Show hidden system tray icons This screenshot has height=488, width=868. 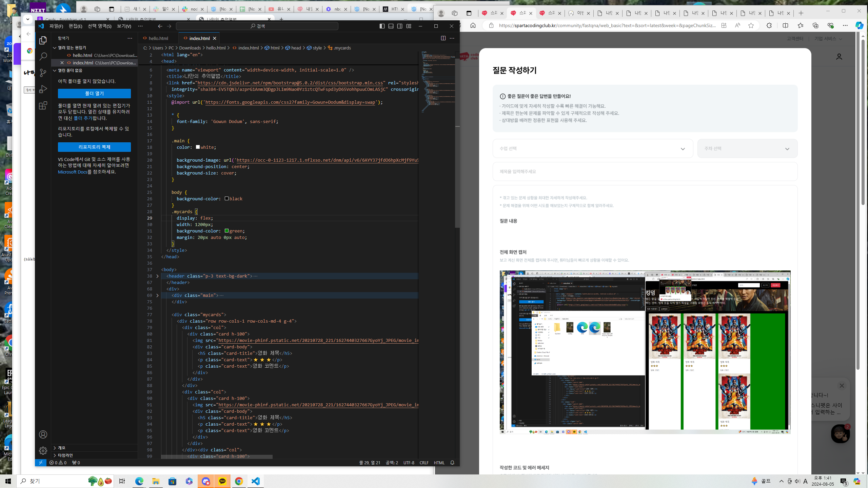click(x=781, y=481)
